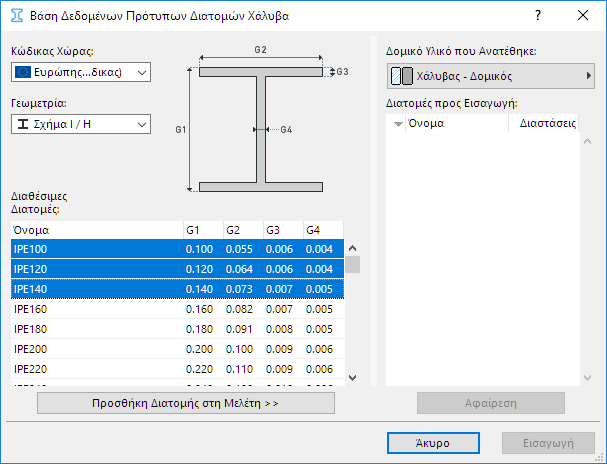Click the I-beam dialog title icon
Viewport: 607px width, 464px height.
(x=17, y=16)
